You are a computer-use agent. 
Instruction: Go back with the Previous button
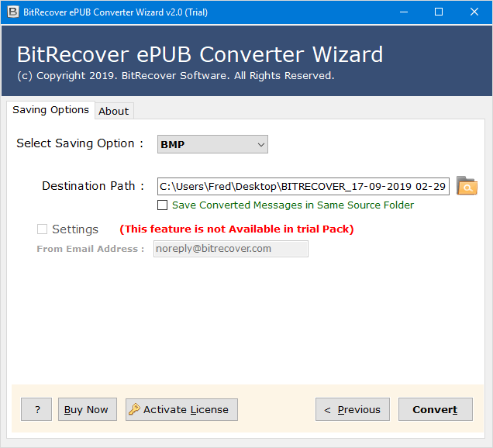click(352, 409)
